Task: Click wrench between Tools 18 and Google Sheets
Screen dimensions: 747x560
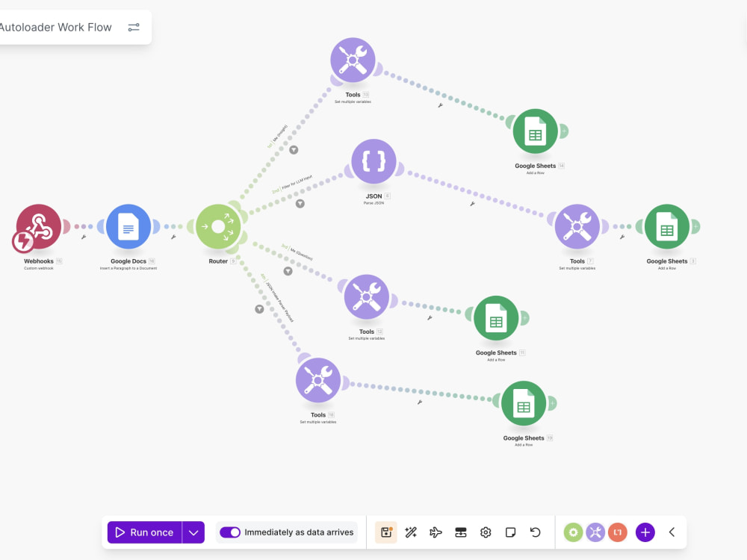Action: pyautogui.click(x=420, y=402)
